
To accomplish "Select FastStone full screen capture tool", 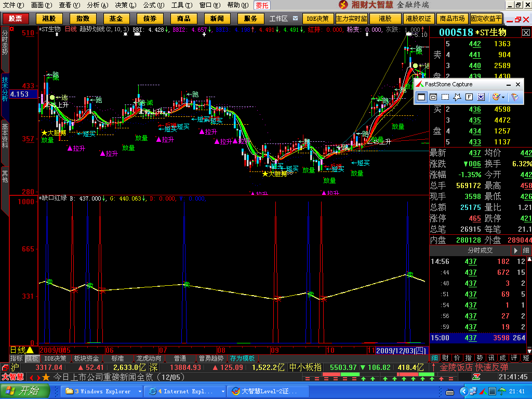I will pyautogui.click(x=469, y=97).
